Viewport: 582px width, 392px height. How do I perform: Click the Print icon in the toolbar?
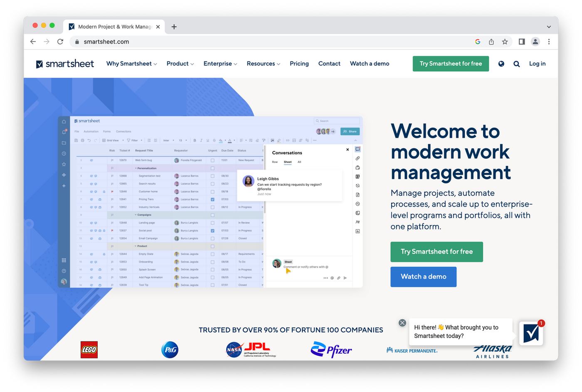(x=82, y=141)
